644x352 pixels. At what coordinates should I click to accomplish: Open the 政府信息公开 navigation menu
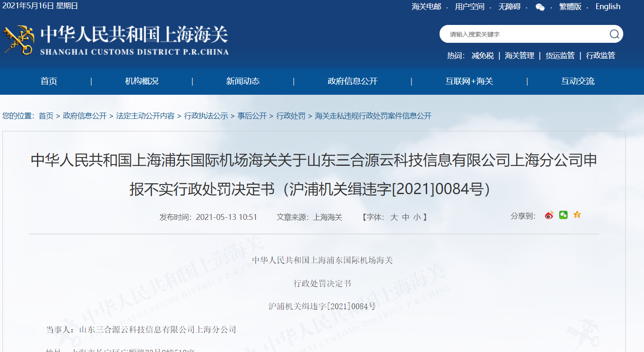pos(352,81)
